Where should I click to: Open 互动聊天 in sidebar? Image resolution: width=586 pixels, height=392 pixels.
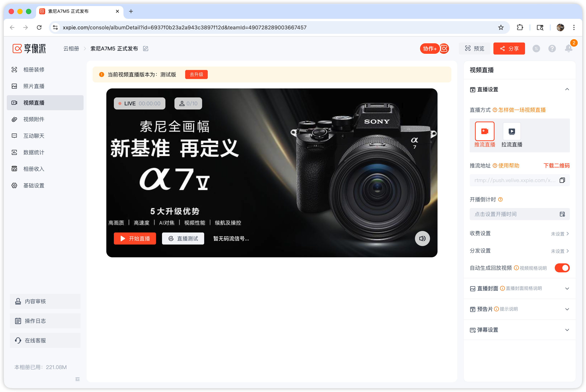pyautogui.click(x=34, y=136)
